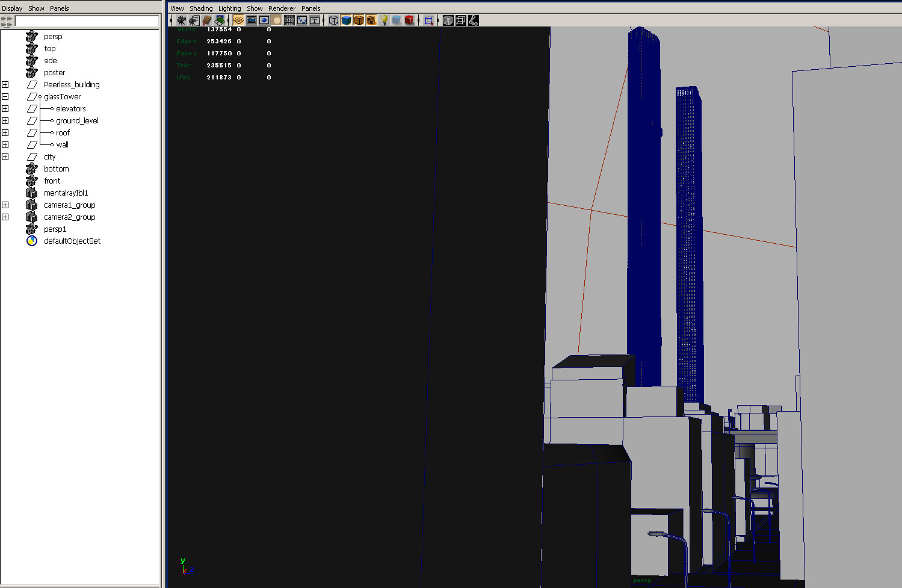Select the Peerless_building in the Outliner
Screen dimensions: 902x588
click(71, 84)
